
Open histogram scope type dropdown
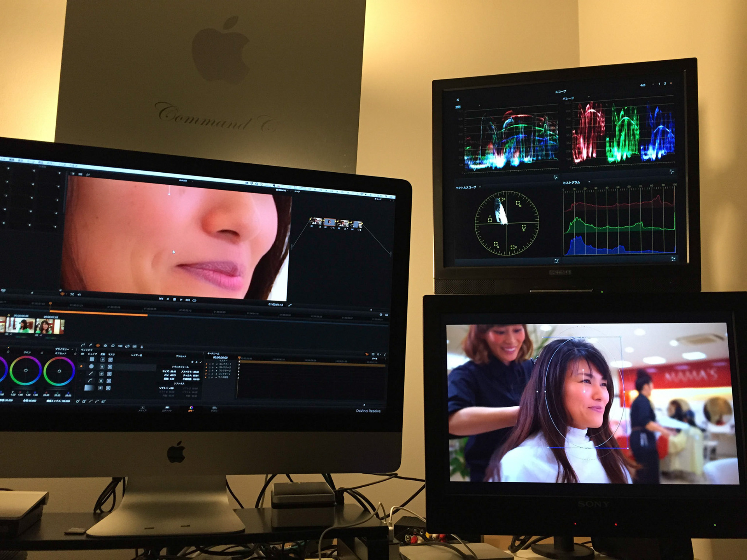(589, 182)
